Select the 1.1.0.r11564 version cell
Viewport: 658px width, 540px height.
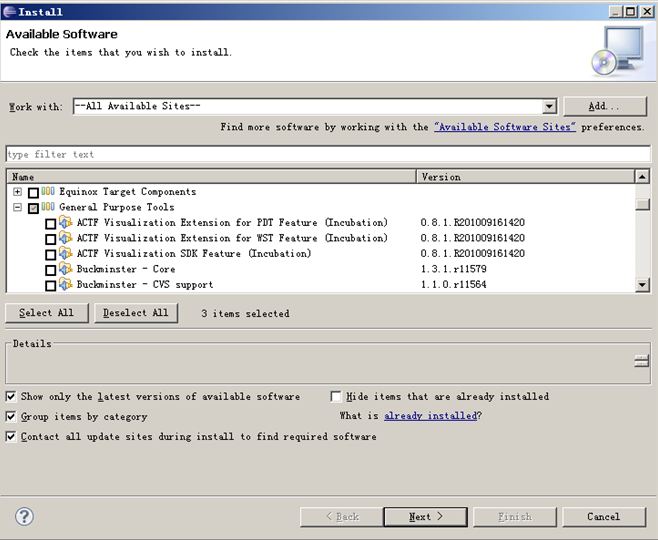click(454, 284)
